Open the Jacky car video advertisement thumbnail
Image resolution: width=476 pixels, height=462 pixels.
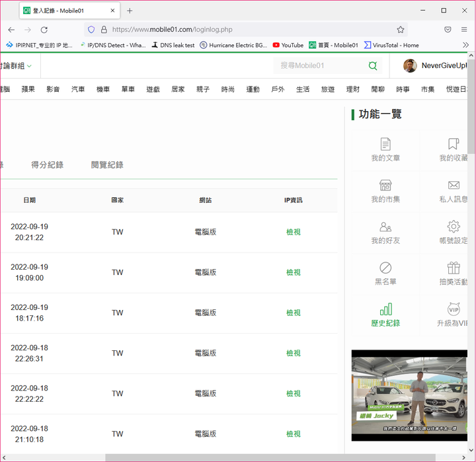coord(409,395)
